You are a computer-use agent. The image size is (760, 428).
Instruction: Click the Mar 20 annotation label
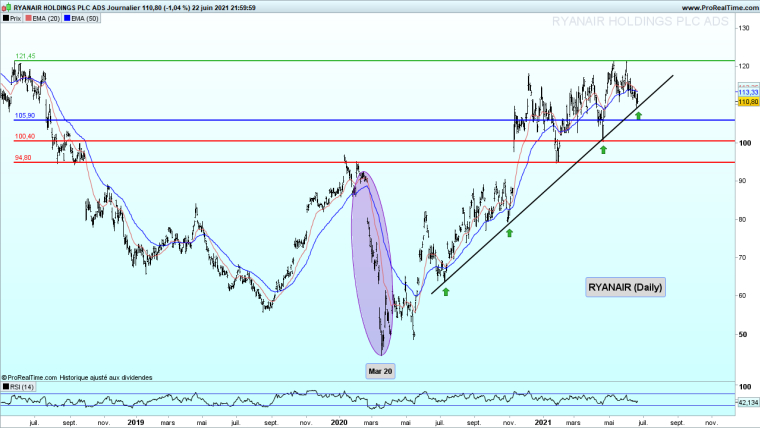pos(381,369)
